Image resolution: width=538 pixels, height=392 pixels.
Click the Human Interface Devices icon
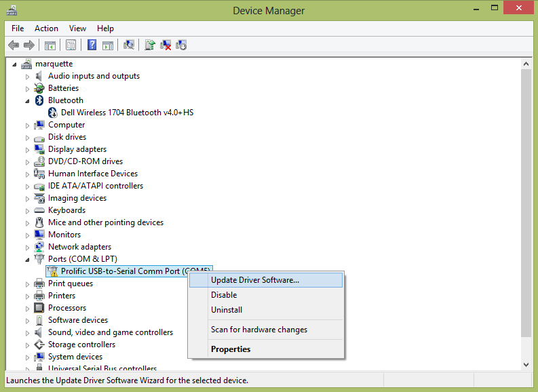[39, 174]
